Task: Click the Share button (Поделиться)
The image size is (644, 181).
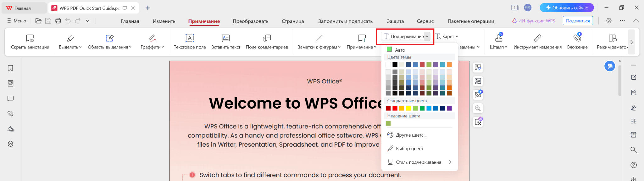Action: point(578,21)
